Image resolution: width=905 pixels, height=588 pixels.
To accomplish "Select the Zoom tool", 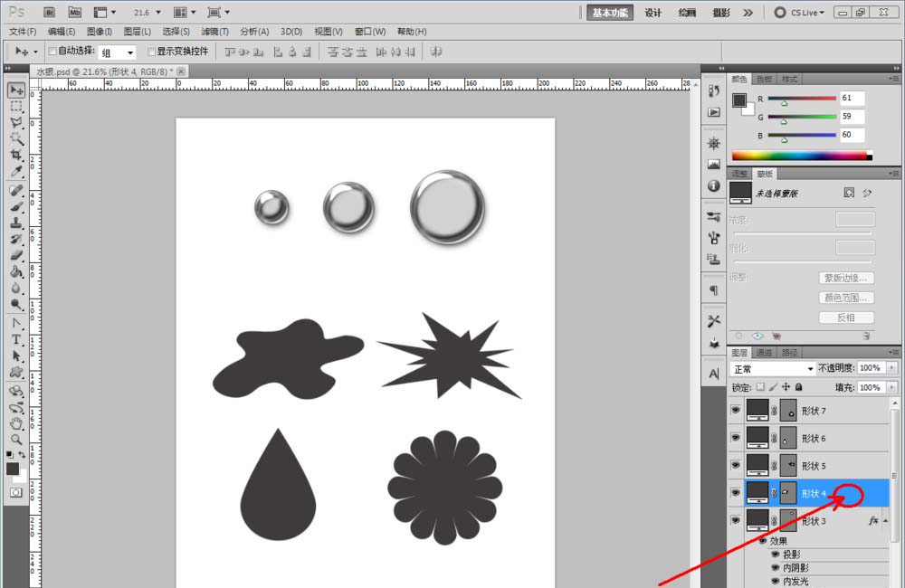I will [x=16, y=440].
